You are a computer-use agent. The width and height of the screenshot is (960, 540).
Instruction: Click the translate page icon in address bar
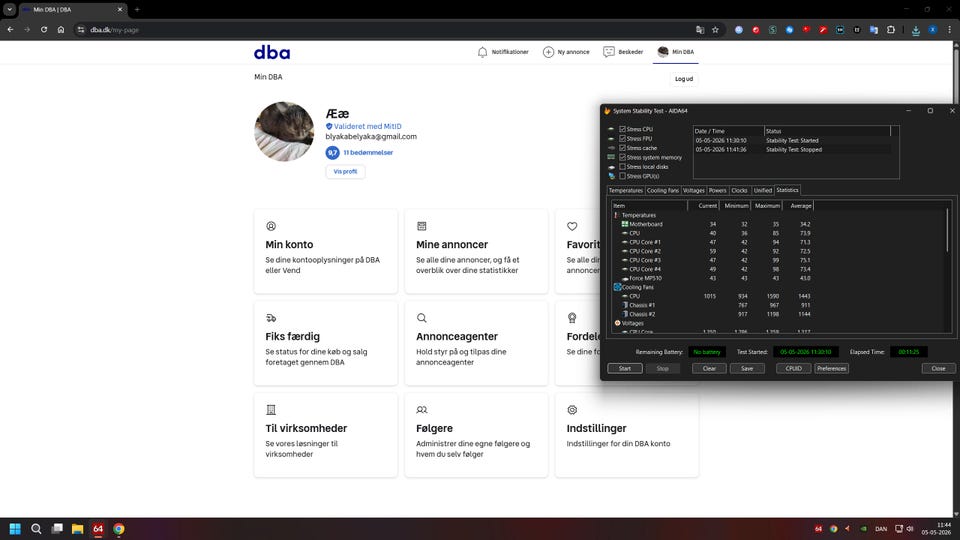pos(700,29)
